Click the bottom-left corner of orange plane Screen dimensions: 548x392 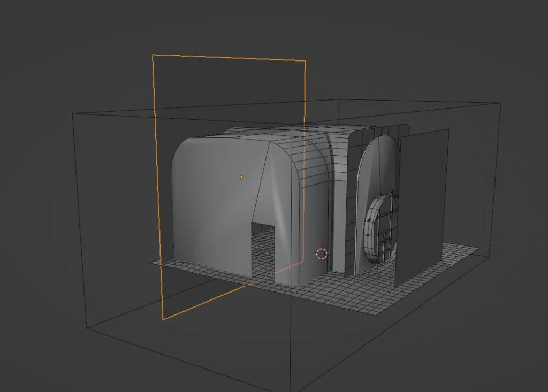(163, 319)
